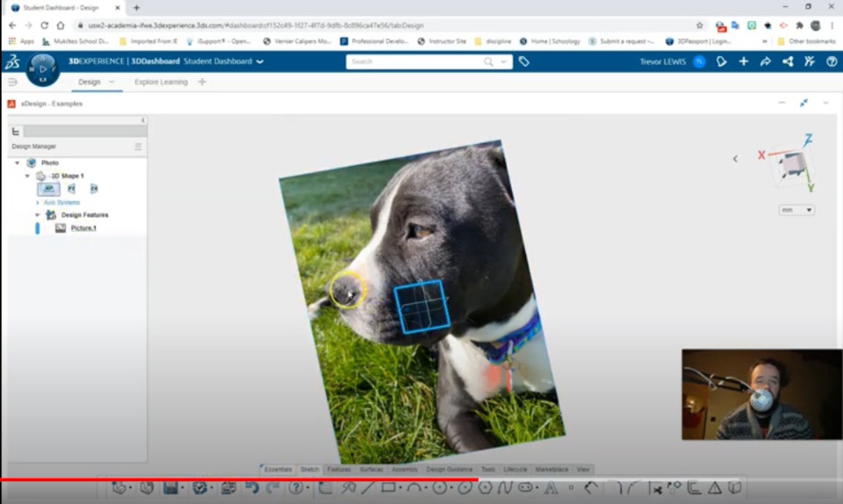This screenshot has width=843, height=504.
Task: Click the Redo arrow in bottom toolbar
Action: click(272, 488)
